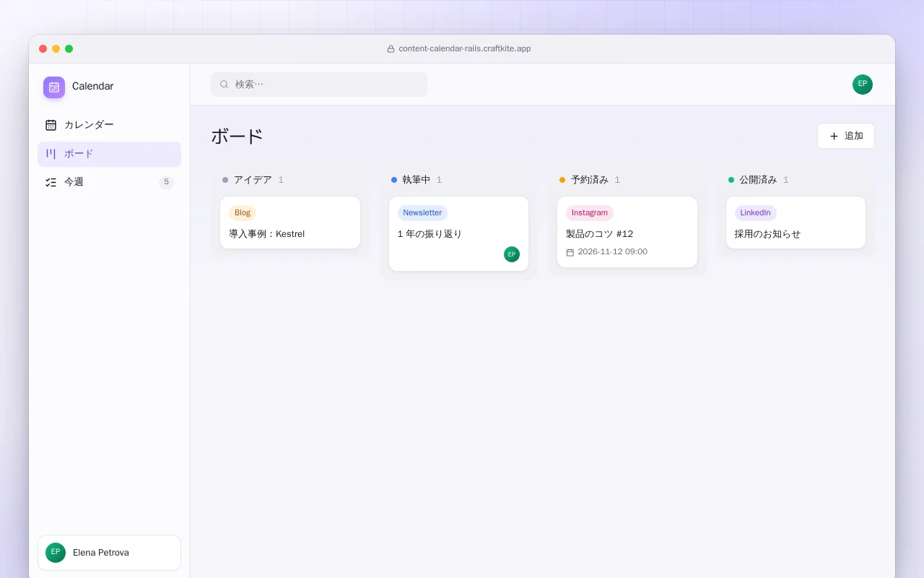Click the カレンダー calendar icon in sidebar
Image resolution: width=924 pixels, height=578 pixels.
[51, 125]
